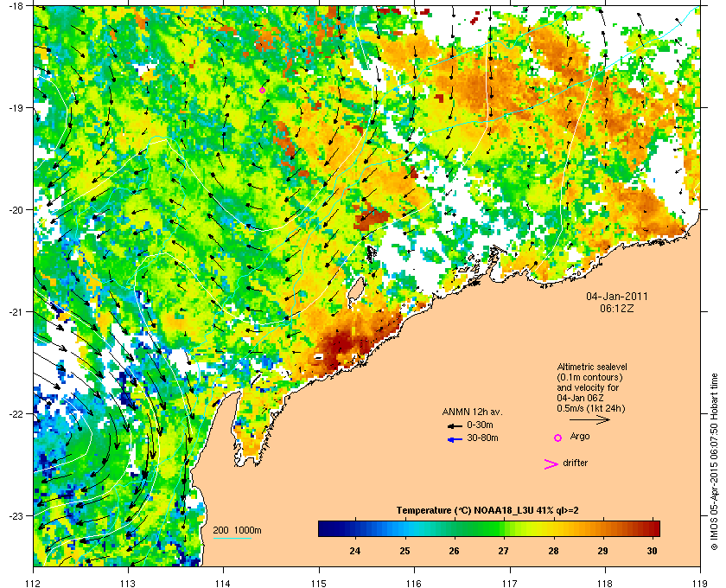Image resolution: width=726 pixels, height=588 pixels.
Task: Click the black 0-30m arrow legend symbol
Action: click(455, 425)
